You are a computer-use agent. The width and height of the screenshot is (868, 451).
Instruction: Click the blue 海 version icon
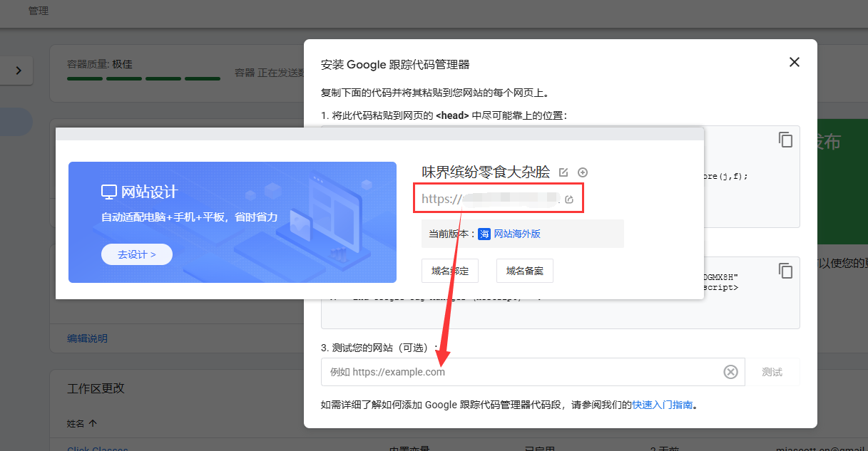484,234
